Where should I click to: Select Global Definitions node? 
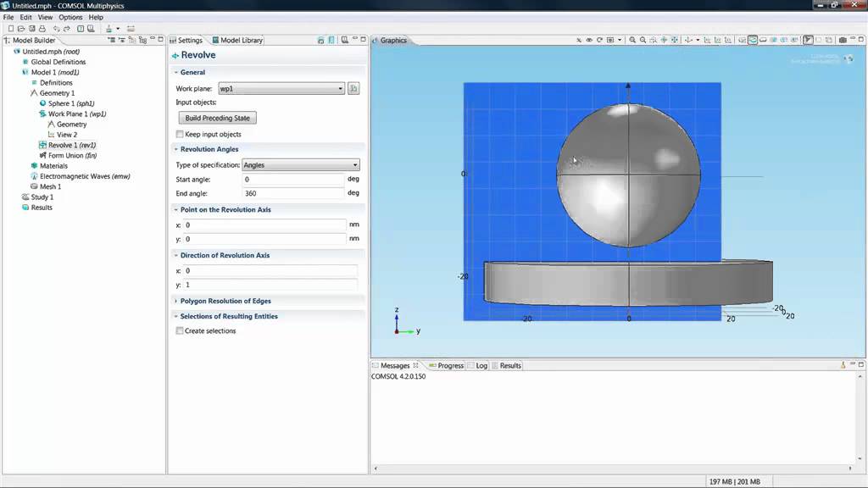58,62
